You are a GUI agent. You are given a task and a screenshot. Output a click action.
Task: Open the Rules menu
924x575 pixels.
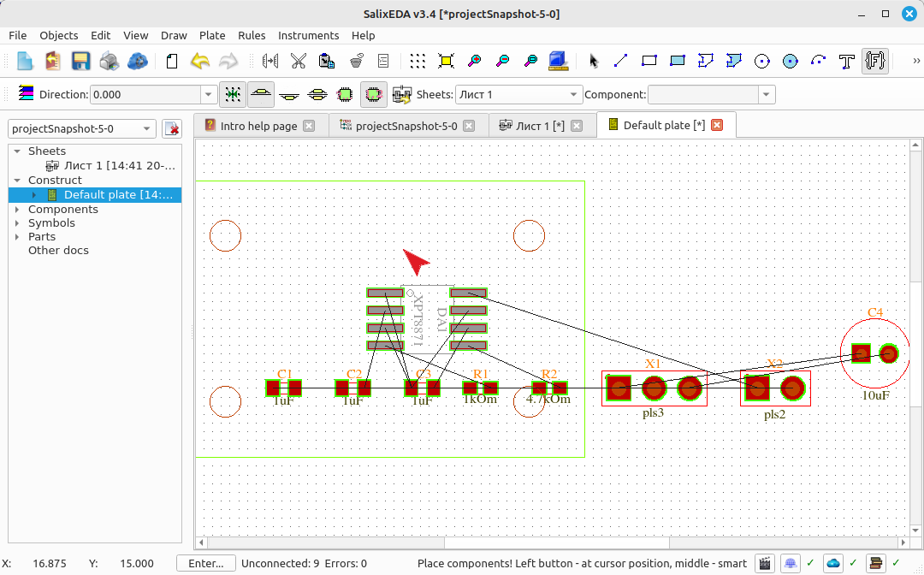point(252,35)
